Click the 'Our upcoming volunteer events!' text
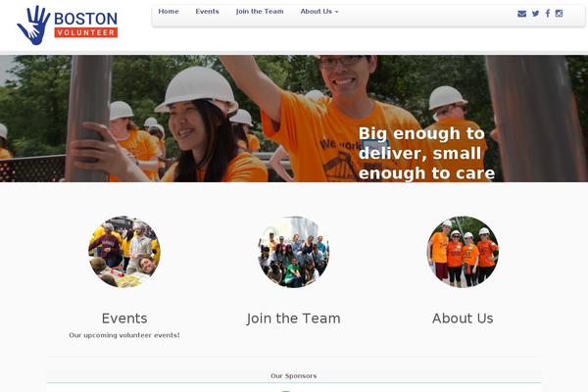This screenshot has height=392, width=588. pyautogui.click(x=124, y=335)
